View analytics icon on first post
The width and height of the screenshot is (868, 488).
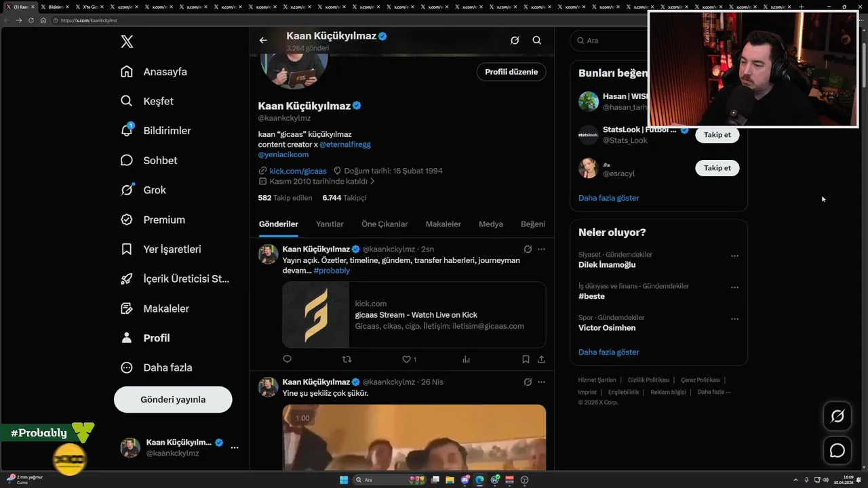tap(466, 359)
